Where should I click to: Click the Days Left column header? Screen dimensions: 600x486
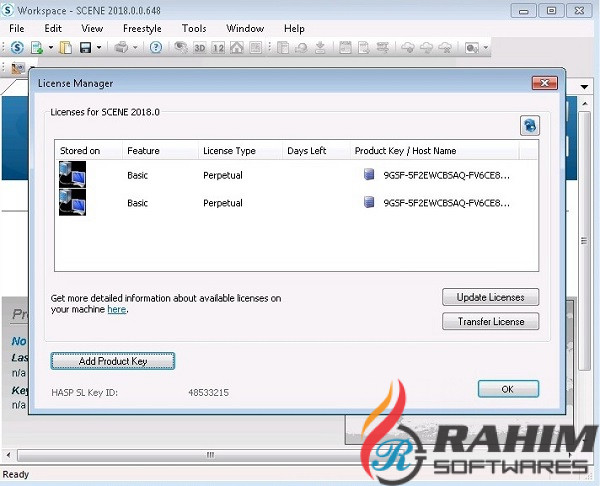pyautogui.click(x=316, y=151)
